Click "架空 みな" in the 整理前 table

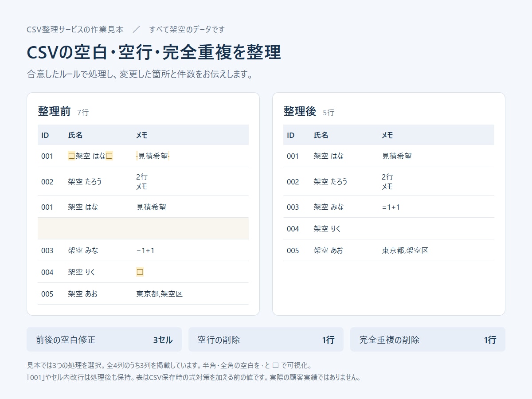(x=83, y=250)
